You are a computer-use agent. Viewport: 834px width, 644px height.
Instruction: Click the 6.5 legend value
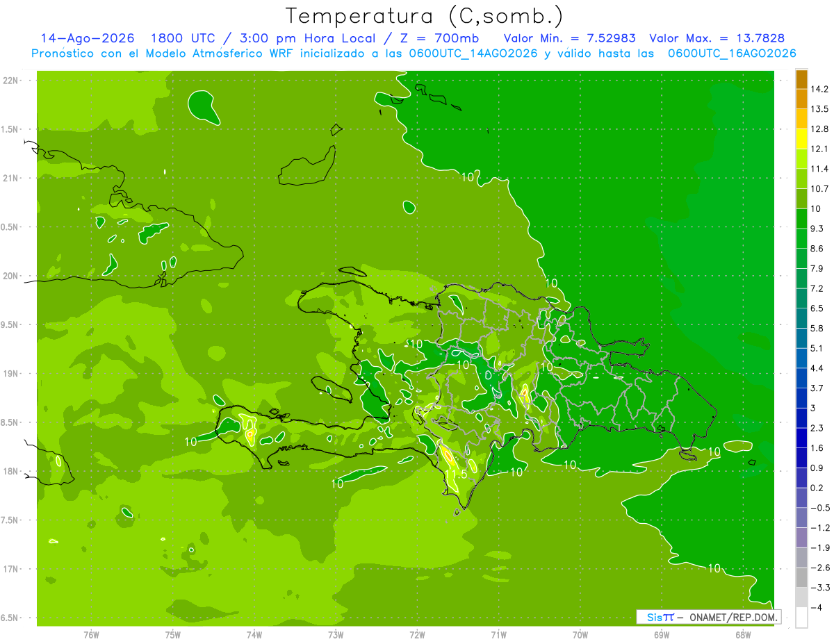(x=817, y=308)
